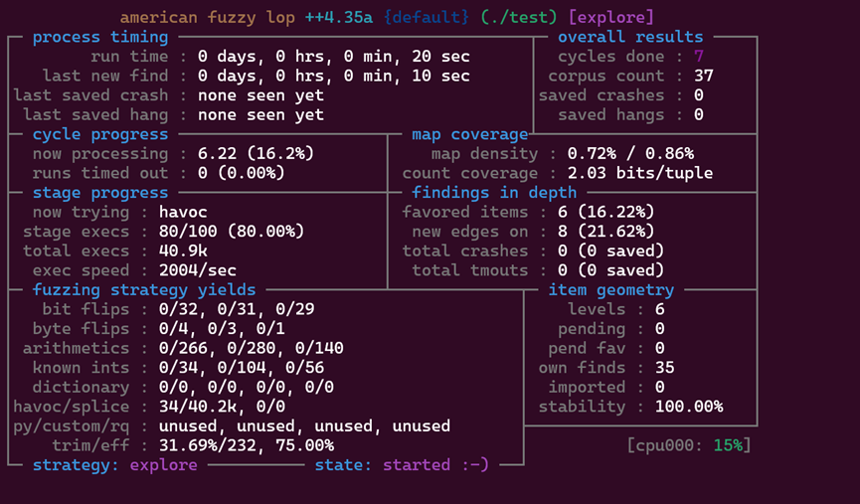Click the 'american fuzzy lop' title text

point(208,18)
